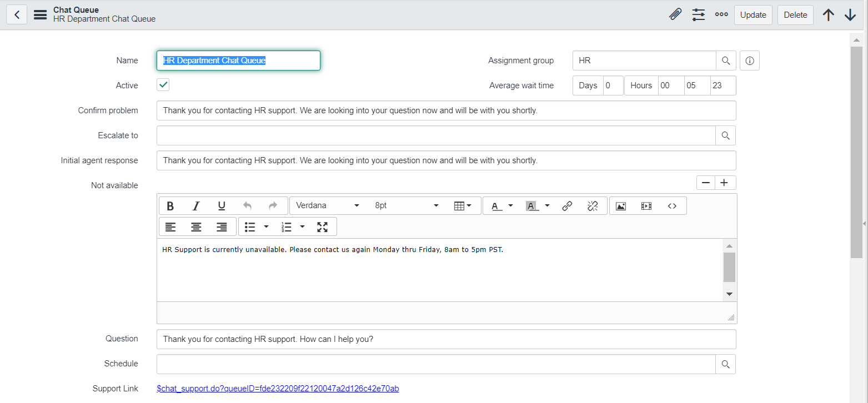Click the Initial agent response field
The width and height of the screenshot is (868, 403).
tap(446, 160)
